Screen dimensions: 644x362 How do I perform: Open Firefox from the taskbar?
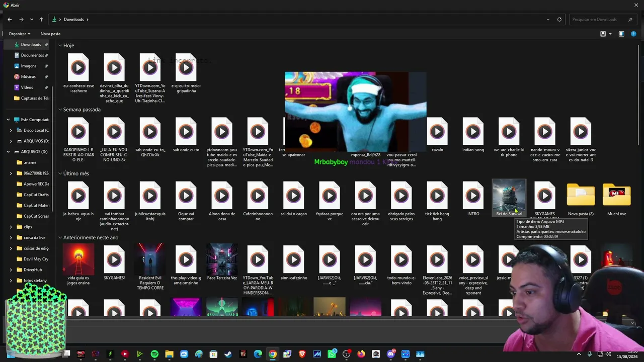coord(361,354)
